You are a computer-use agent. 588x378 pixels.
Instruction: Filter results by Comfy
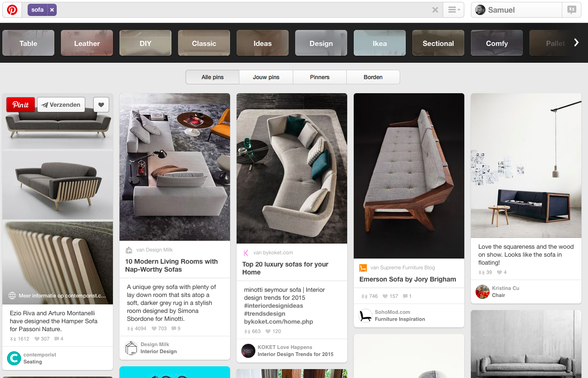[x=497, y=43]
